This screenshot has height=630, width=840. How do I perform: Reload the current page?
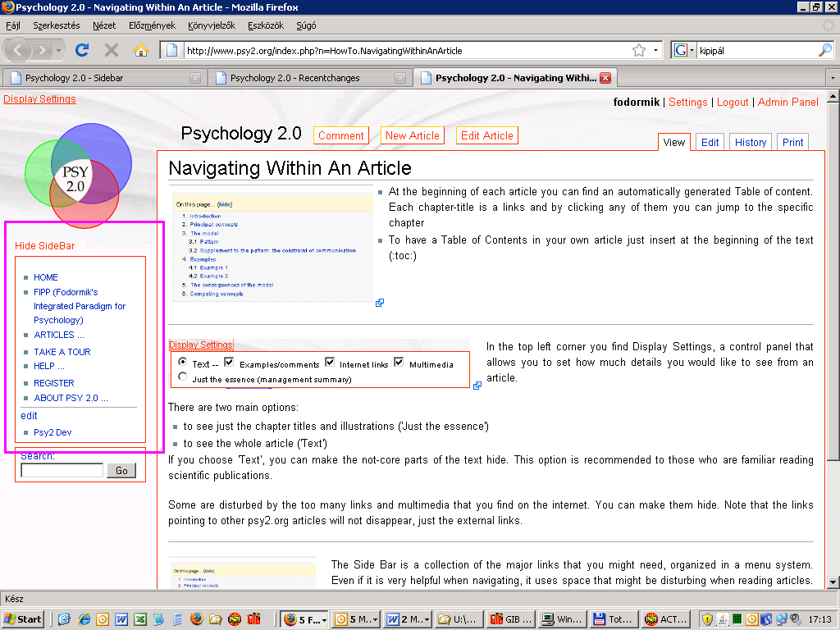[x=82, y=50]
